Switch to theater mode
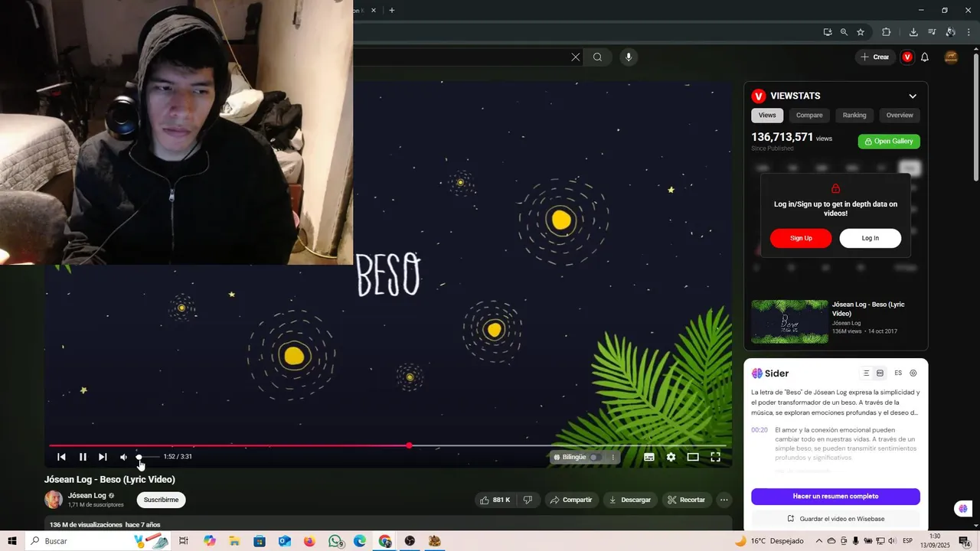The width and height of the screenshot is (980, 551). point(693,457)
